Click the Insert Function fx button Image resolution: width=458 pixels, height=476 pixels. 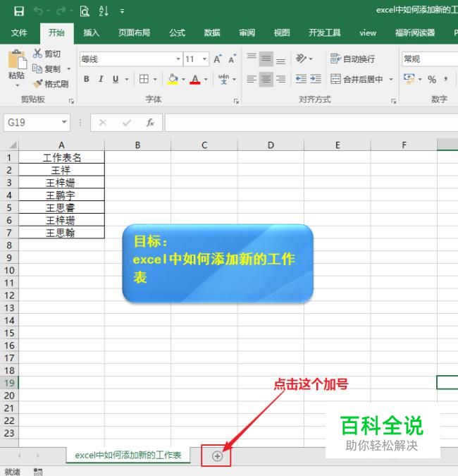point(151,123)
